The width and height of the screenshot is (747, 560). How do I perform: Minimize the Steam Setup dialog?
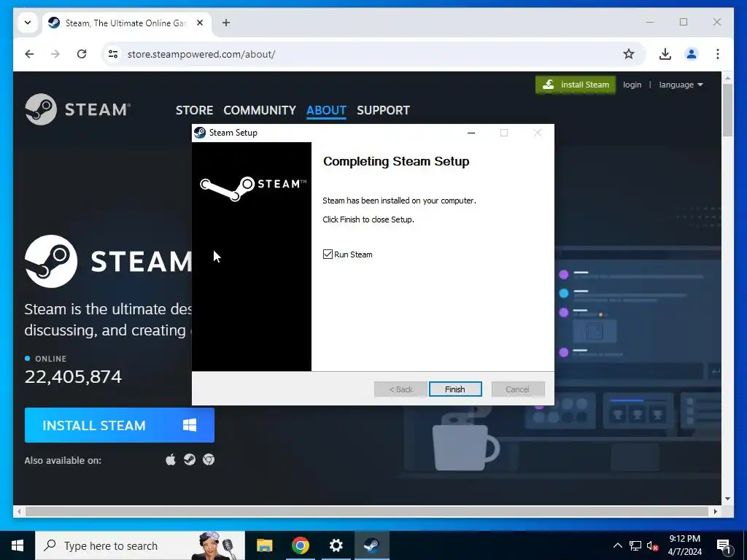pyautogui.click(x=471, y=133)
